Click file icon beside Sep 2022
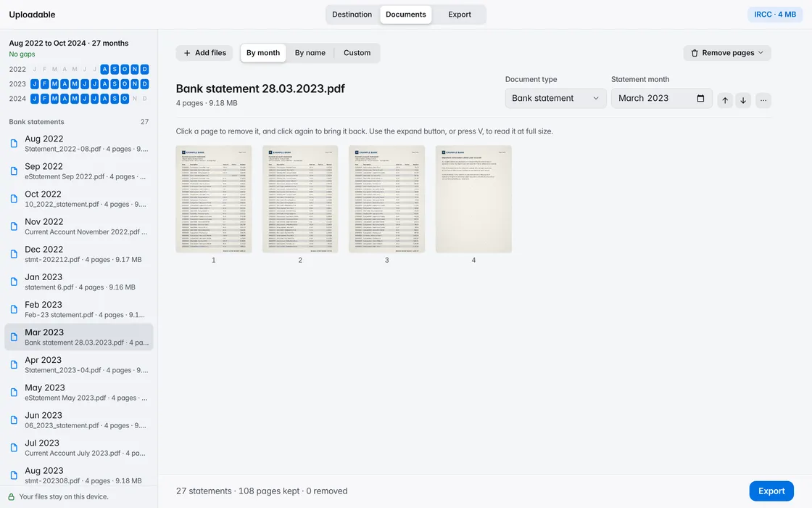This screenshot has height=508, width=812. (x=14, y=171)
